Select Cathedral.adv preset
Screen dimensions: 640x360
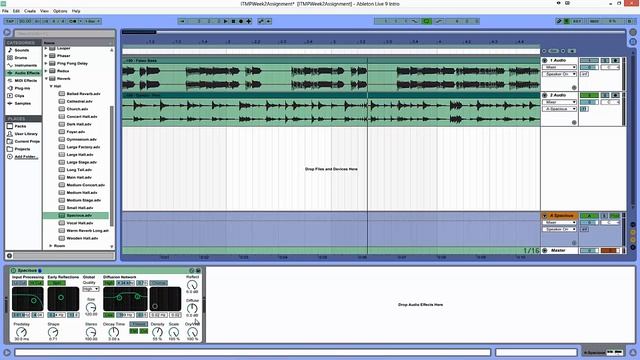coord(79,101)
